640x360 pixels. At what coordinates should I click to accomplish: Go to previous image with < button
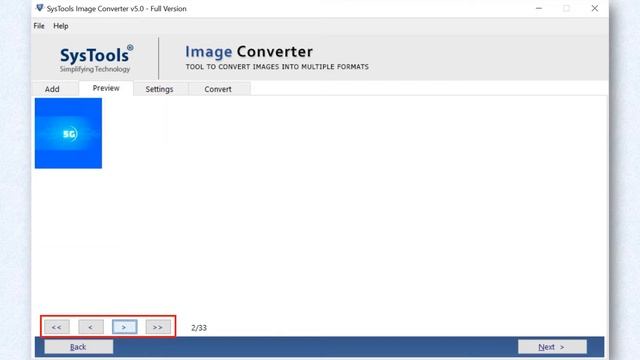(x=91, y=327)
